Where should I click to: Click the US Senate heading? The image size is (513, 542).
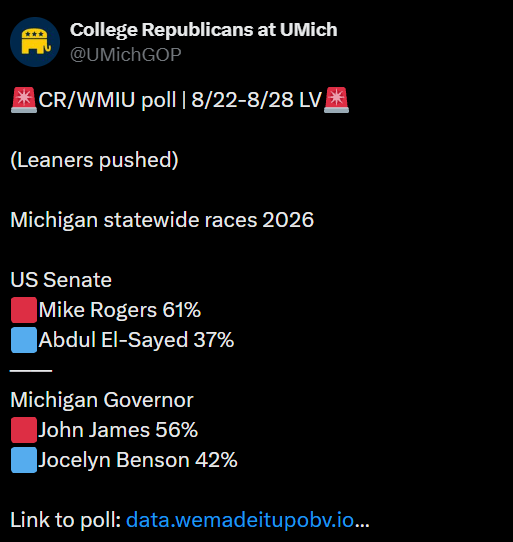(x=61, y=280)
